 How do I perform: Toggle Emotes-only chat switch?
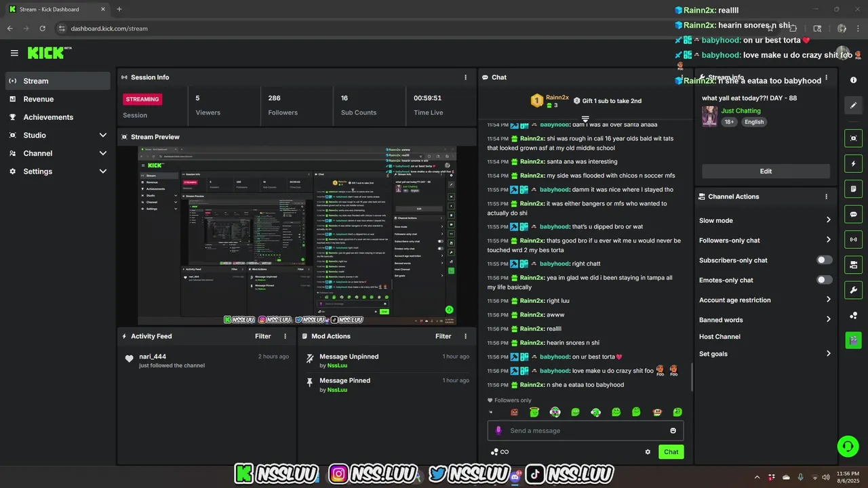tap(824, 280)
